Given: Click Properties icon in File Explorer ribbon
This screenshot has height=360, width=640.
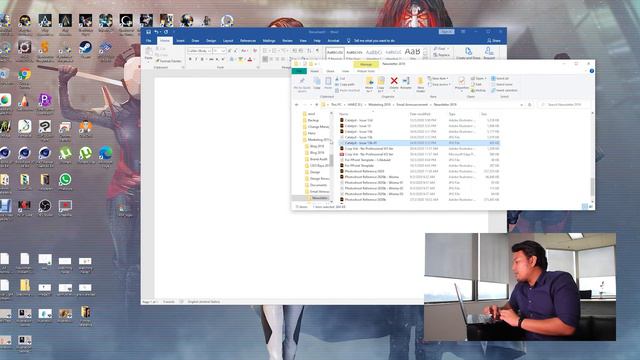Looking at the screenshot, I should 461,81.
